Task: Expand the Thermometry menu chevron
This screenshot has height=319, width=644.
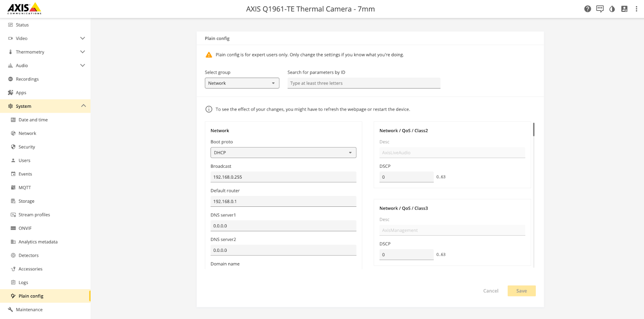Action: coord(83,52)
